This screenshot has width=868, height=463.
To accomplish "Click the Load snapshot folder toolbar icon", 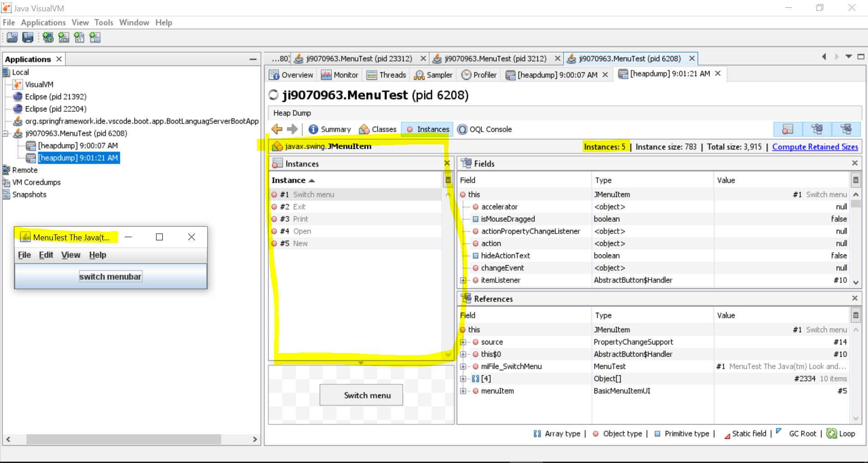I will click(x=12, y=38).
